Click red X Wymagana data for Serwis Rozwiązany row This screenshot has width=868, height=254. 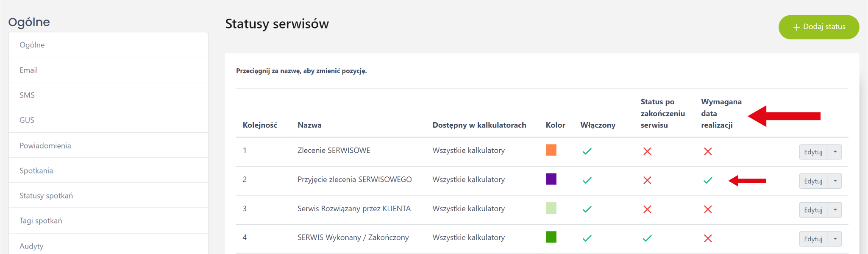pyautogui.click(x=708, y=209)
